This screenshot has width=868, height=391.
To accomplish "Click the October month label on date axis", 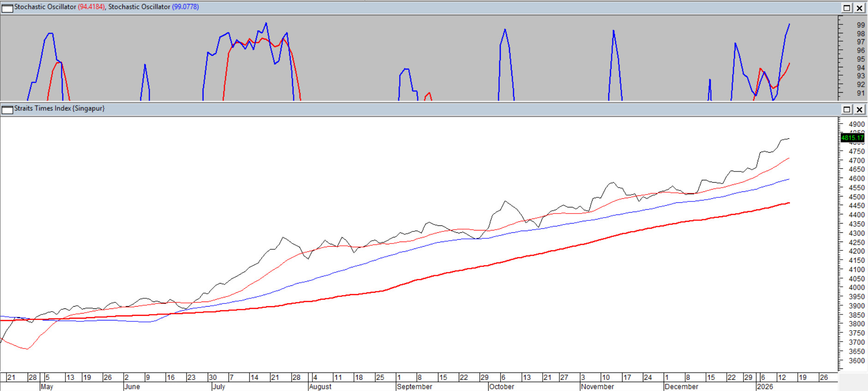I will click(501, 386).
